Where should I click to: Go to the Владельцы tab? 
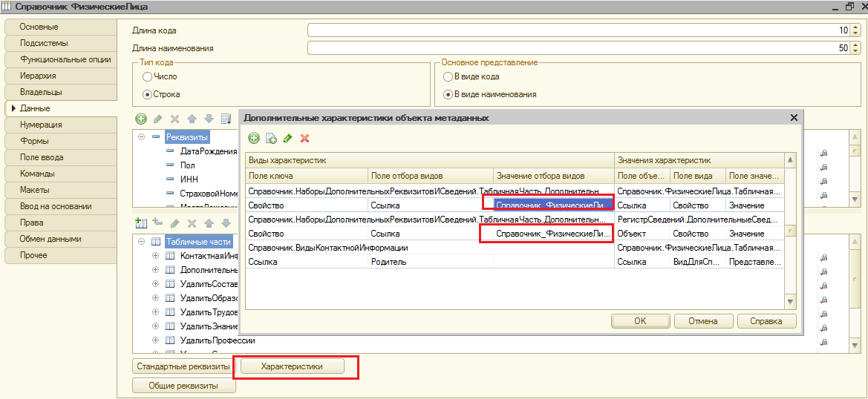60,92
